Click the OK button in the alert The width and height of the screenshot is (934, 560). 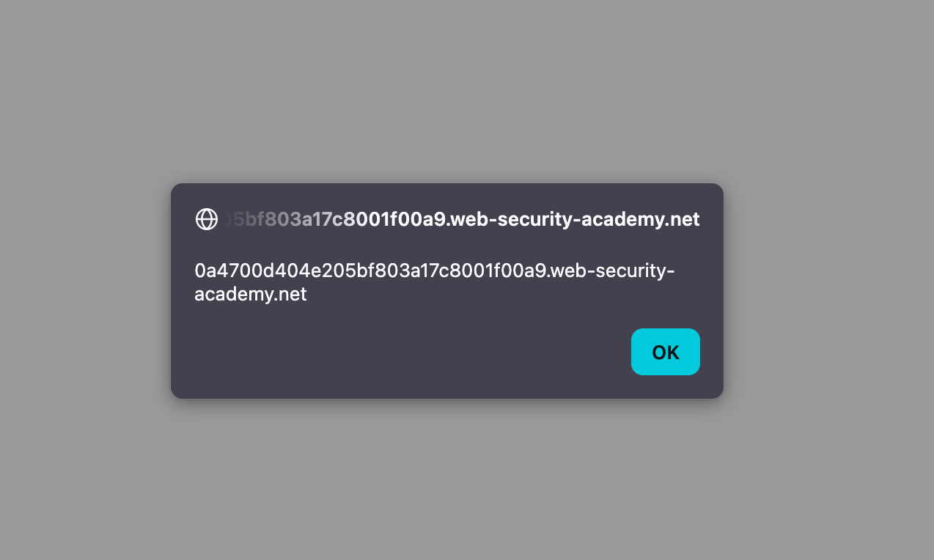665,352
